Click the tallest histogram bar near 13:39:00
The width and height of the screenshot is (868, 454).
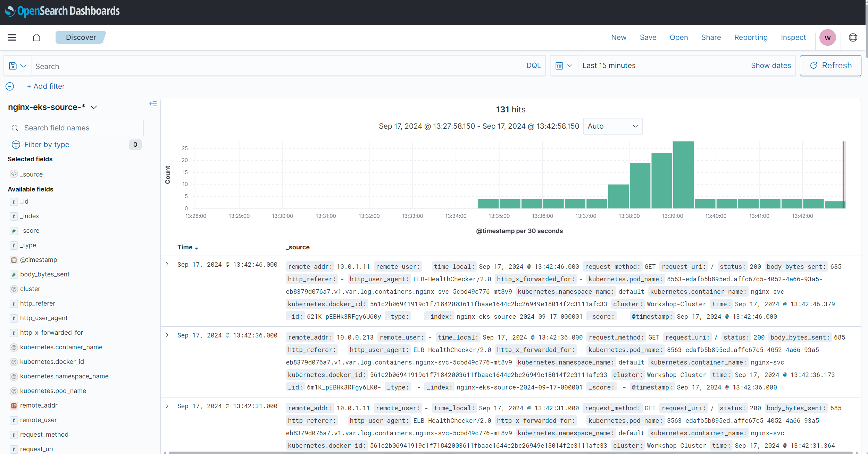[683, 175]
